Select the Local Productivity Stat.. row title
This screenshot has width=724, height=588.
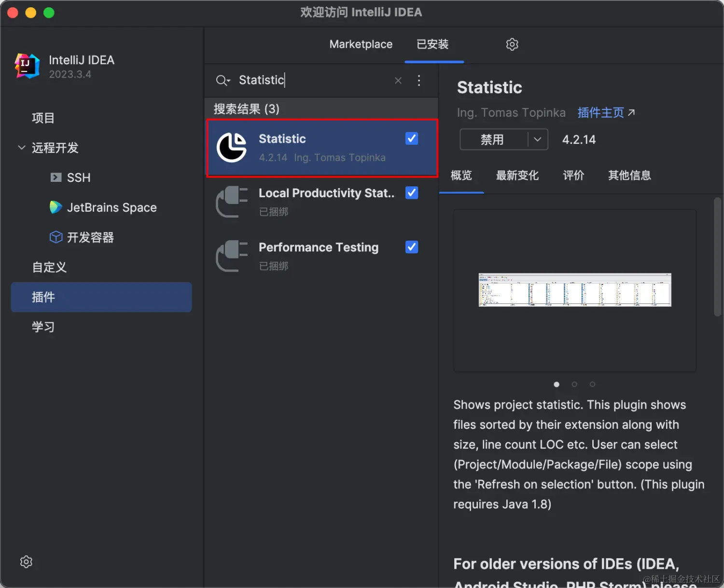[x=327, y=193]
